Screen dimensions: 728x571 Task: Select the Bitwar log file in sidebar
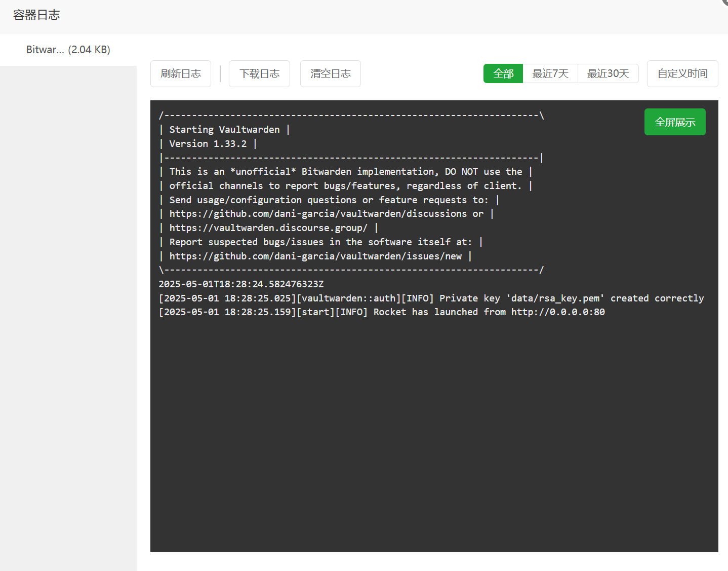click(x=68, y=49)
